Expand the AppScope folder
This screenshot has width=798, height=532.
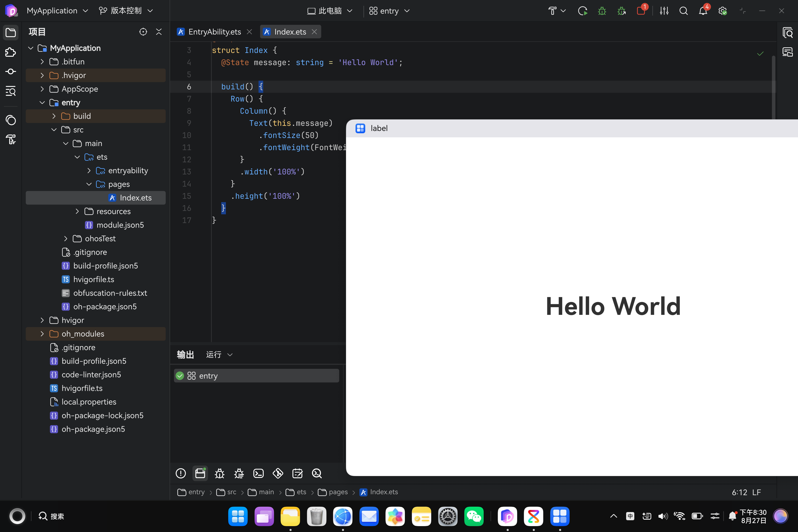pyautogui.click(x=42, y=89)
